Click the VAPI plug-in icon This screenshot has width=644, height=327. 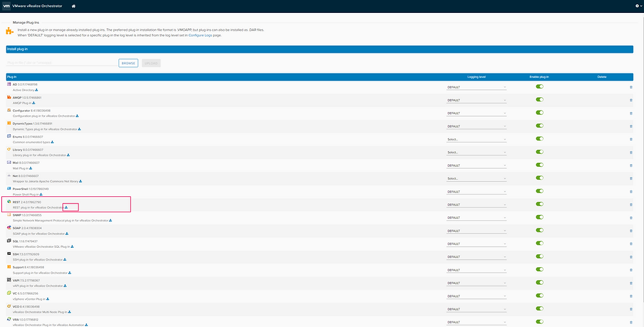(x=9, y=280)
